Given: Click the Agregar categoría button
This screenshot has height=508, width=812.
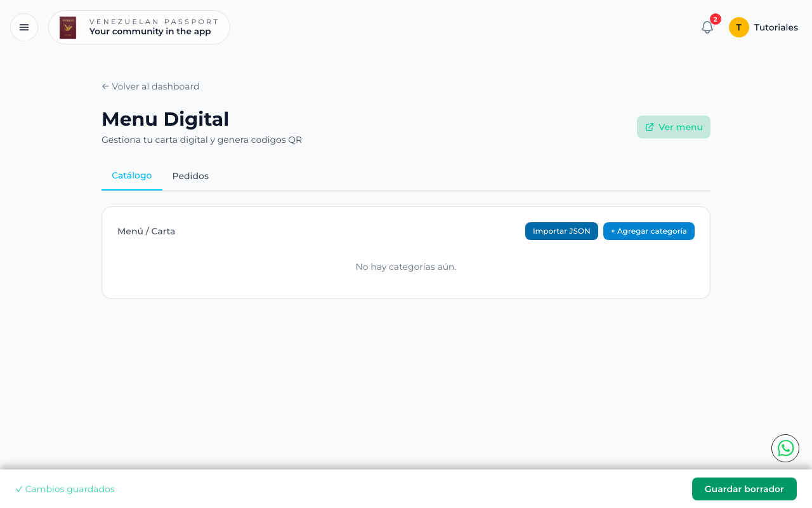Looking at the screenshot, I should (x=649, y=231).
